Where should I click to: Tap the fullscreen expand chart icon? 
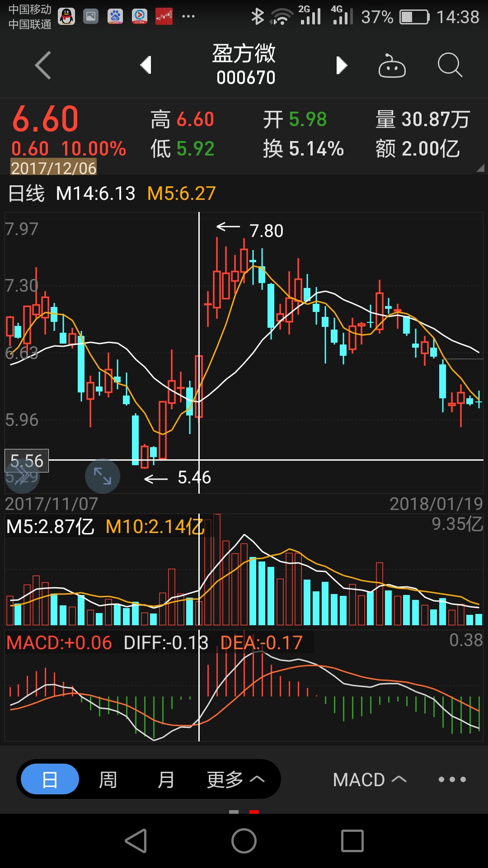tap(103, 476)
